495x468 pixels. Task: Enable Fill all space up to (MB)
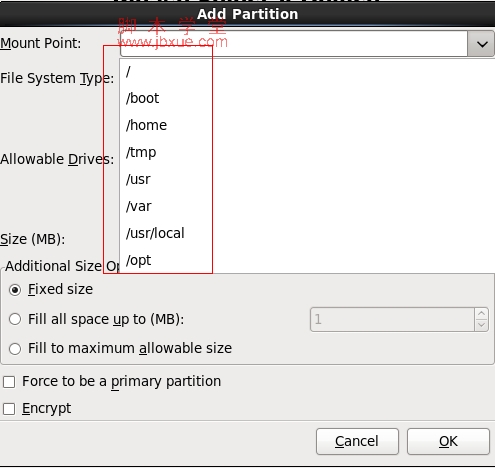[x=15, y=319]
